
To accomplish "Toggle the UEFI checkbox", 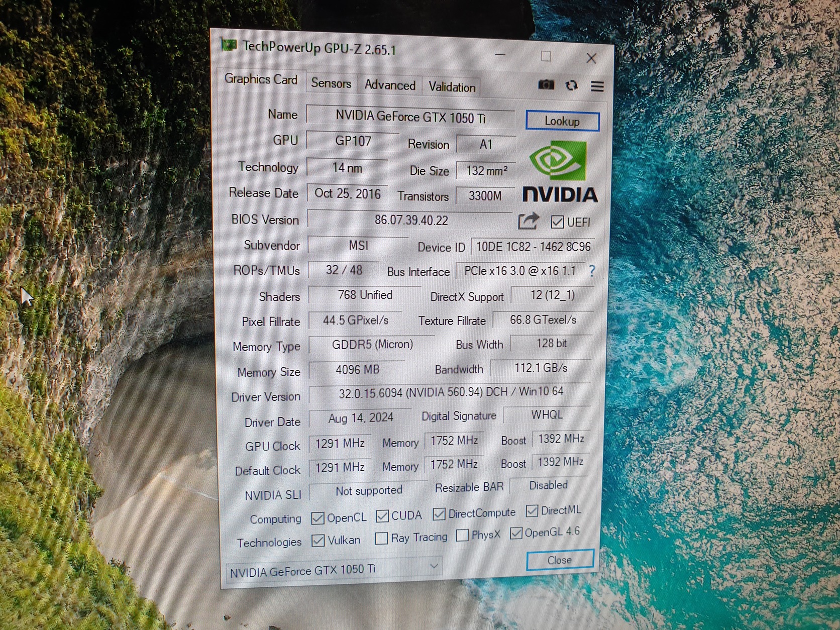I will [557, 222].
